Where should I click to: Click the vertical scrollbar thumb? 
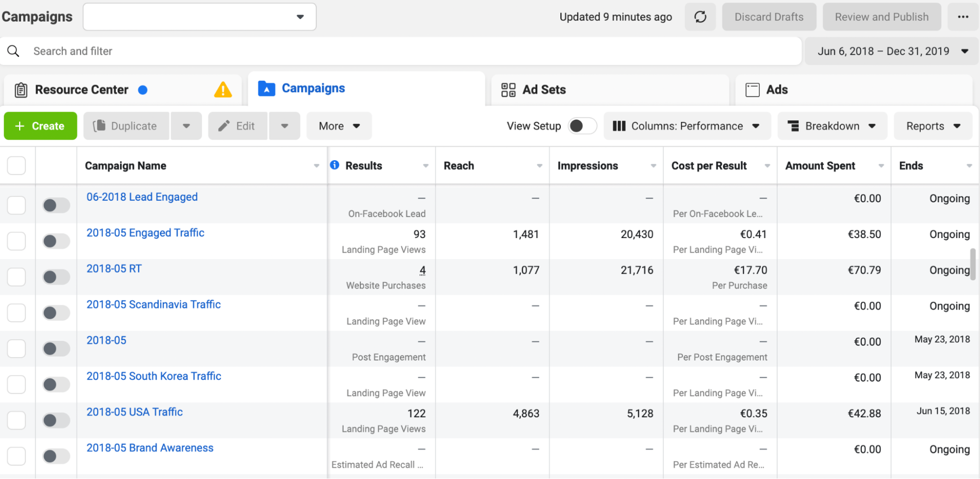pyautogui.click(x=973, y=264)
